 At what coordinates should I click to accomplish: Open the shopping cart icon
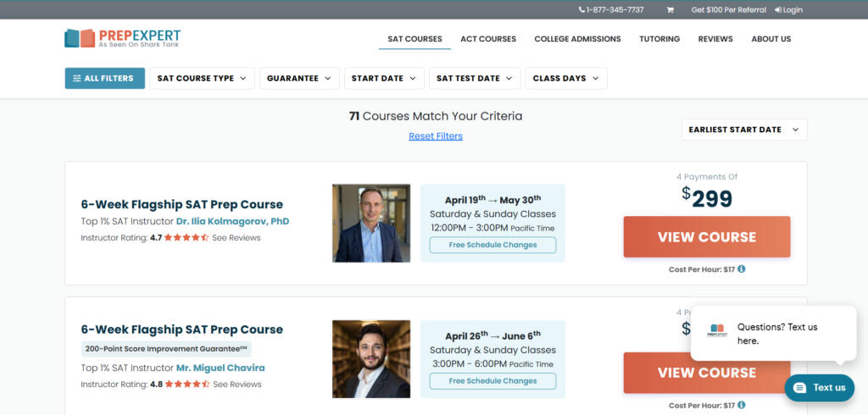(x=670, y=10)
